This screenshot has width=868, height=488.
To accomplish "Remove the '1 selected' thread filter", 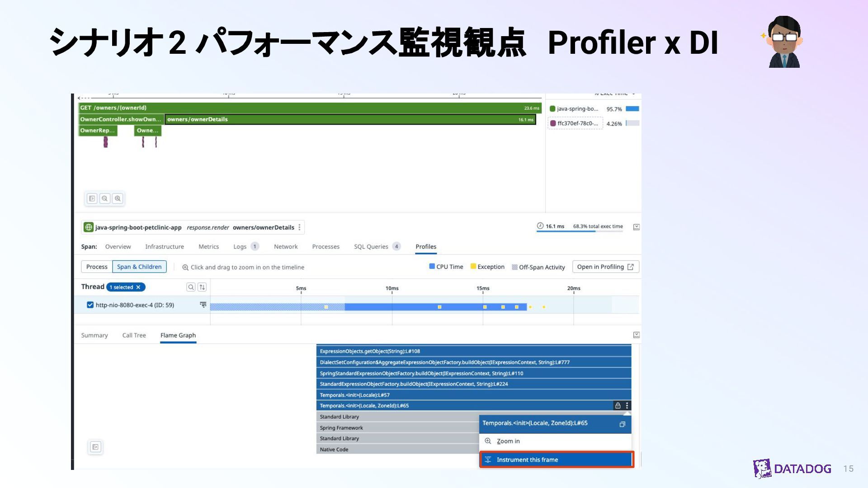I will [138, 287].
